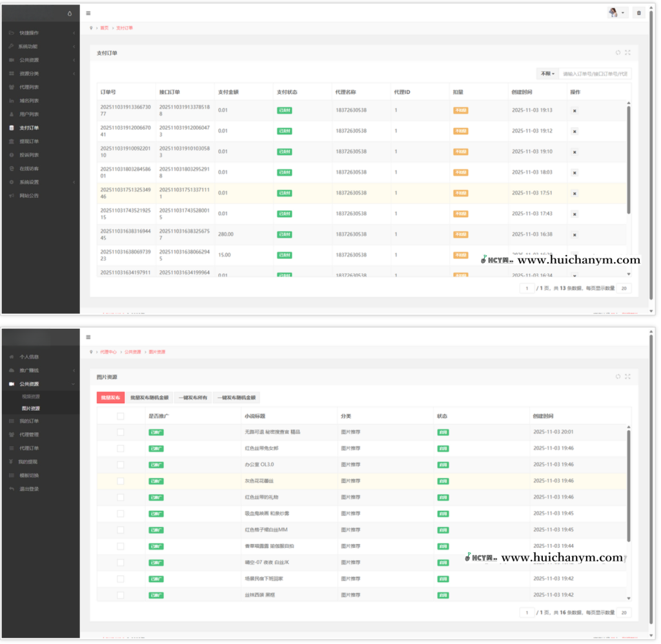Check the box for 办公室 OL3.0 row

(x=120, y=464)
